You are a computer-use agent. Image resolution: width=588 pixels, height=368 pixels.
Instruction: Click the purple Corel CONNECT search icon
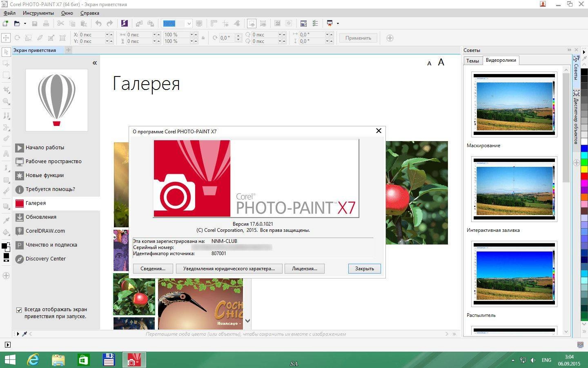pos(125,23)
